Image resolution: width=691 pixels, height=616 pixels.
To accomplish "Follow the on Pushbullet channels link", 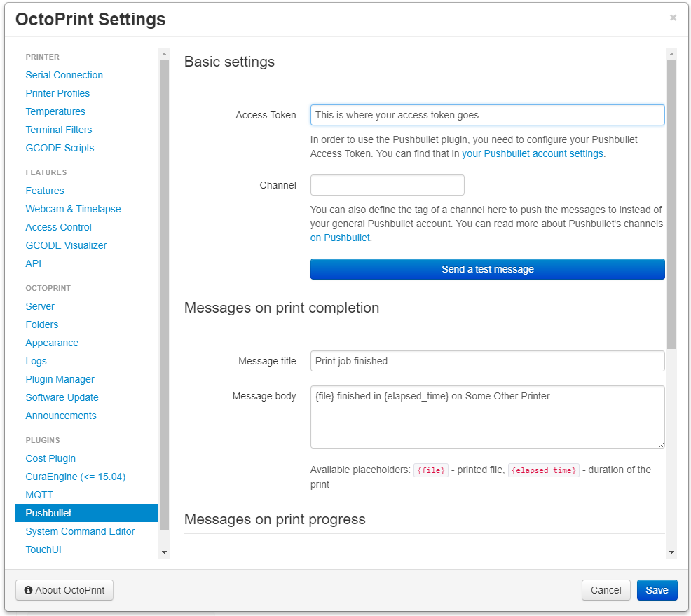I will (x=341, y=238).
